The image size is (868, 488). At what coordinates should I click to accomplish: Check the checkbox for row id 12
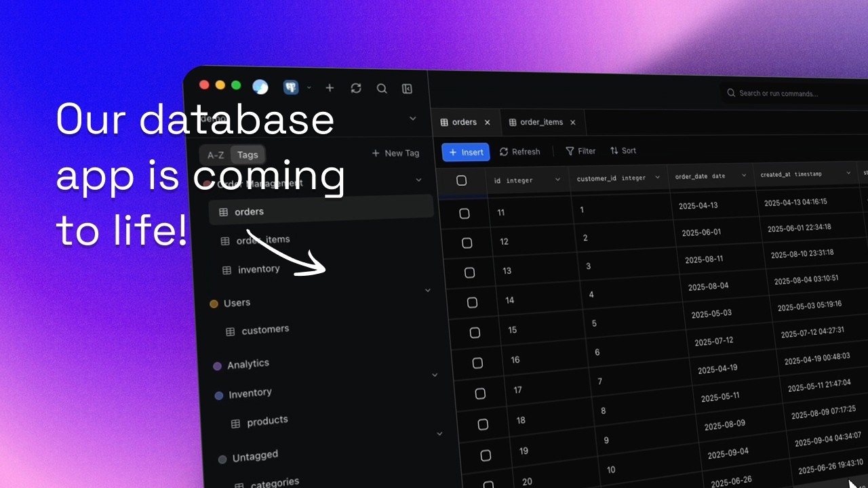[467, 243]
